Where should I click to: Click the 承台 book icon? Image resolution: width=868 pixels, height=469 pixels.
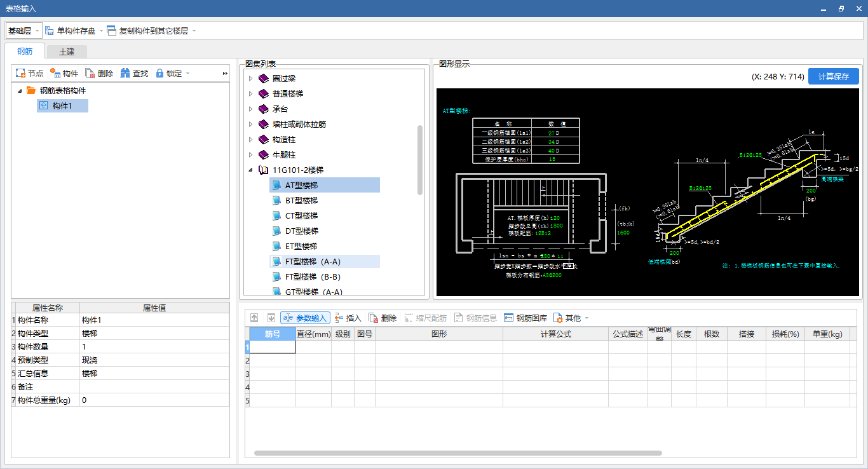pos(264,109)
